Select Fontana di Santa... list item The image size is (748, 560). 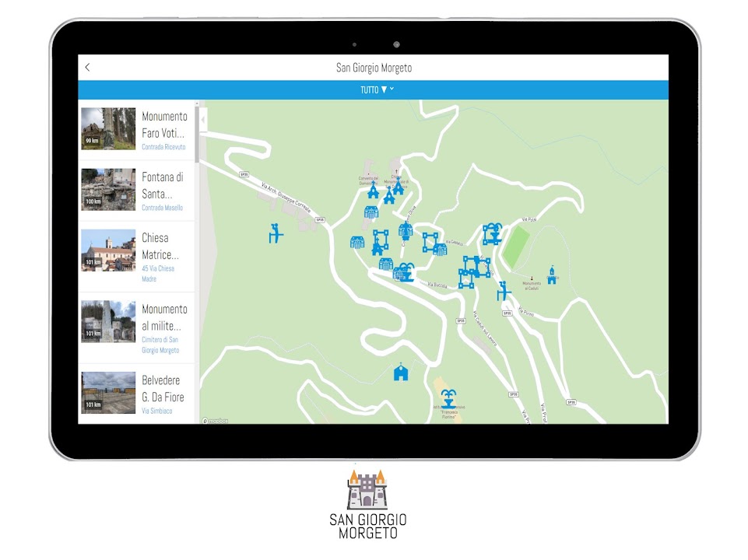coord(138,191)
